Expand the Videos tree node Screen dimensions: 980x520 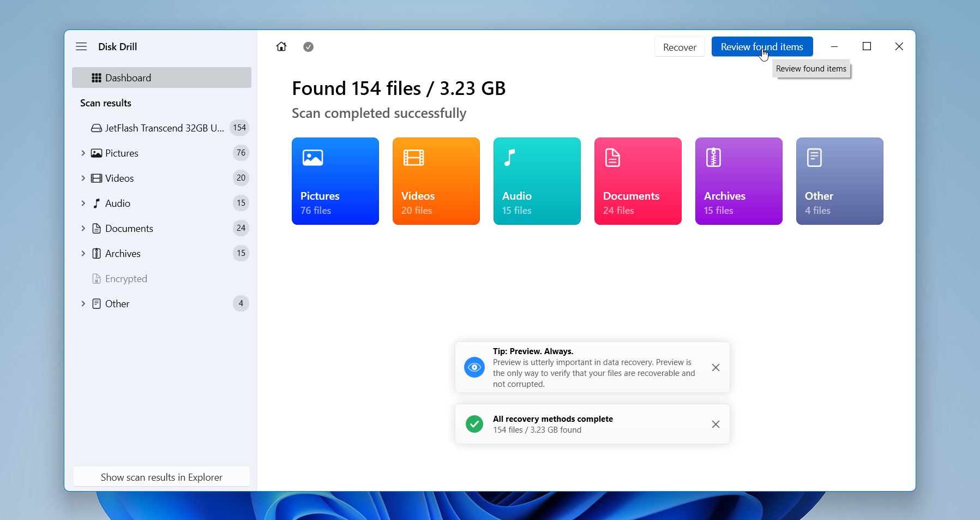[83, 178]
